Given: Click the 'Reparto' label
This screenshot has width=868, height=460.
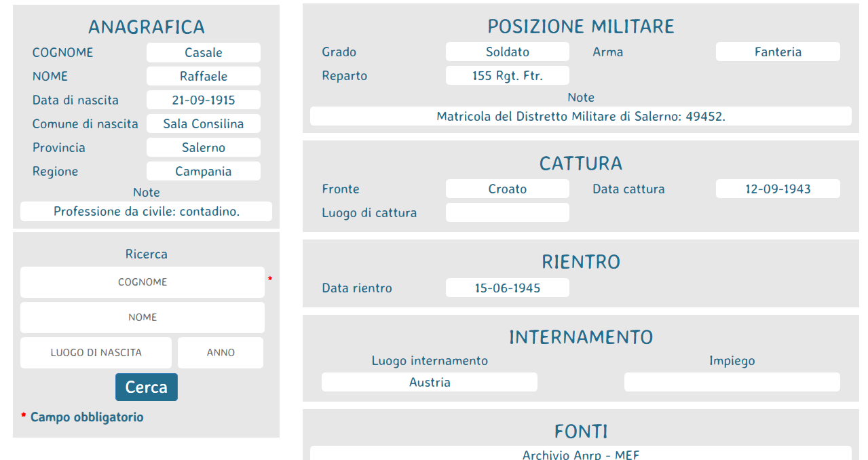Looking at the screenshot, I should 345,75.
